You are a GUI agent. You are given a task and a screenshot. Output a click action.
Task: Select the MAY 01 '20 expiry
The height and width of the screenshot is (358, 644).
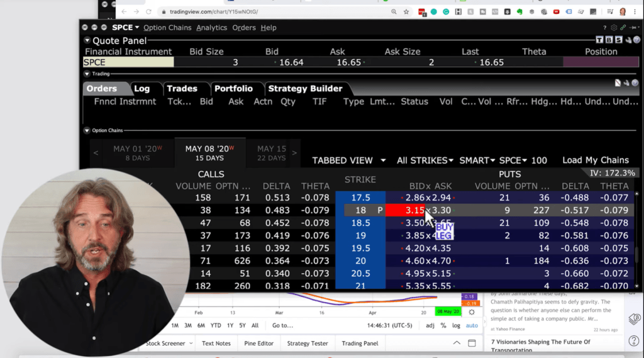(138, 153)
